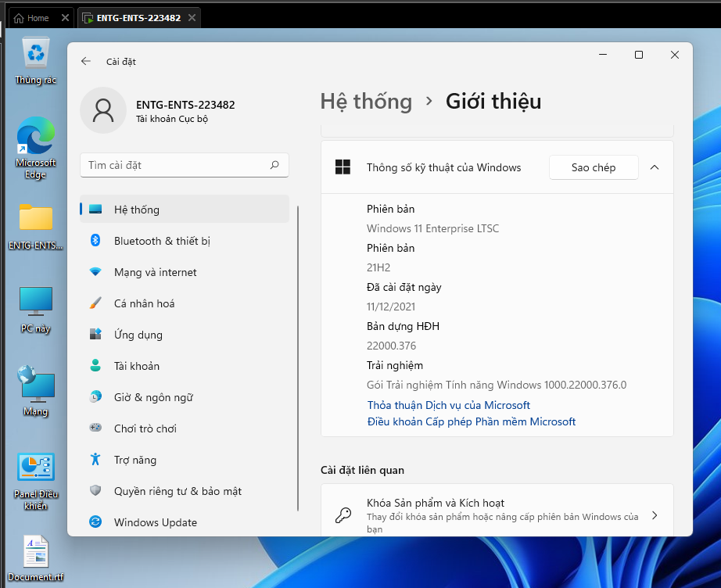Navigate to Hệ thống breadcrumb
The width and height of the screenshot is (721, 588).
coord(366,101)
